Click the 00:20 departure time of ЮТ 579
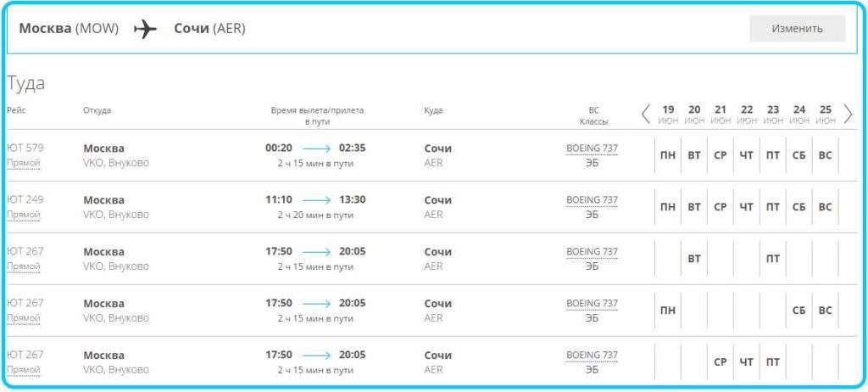The width and height of the screenshot is (868, 392). tap(279, 148)
